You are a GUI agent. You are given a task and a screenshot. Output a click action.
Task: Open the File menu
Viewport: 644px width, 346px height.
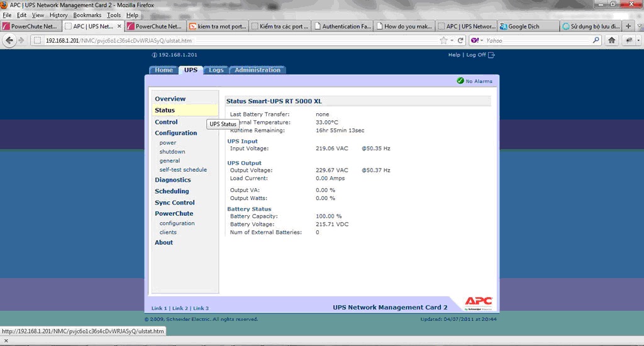7,15
